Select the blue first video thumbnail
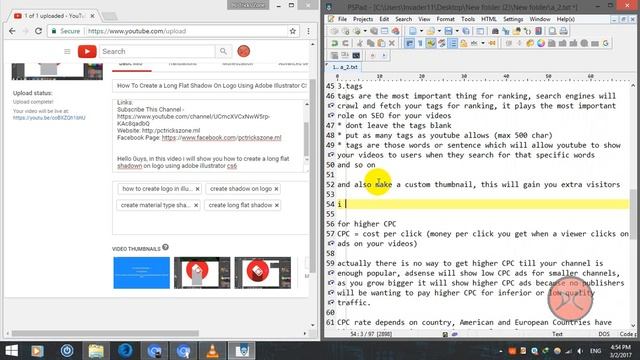640x360 pixels. [x=142, y=273]
